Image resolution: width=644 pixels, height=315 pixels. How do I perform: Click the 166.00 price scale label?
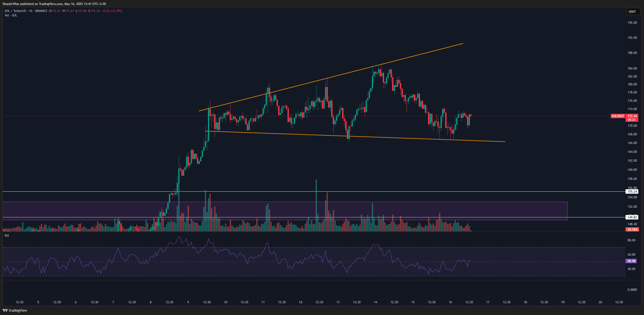(632, 143)
